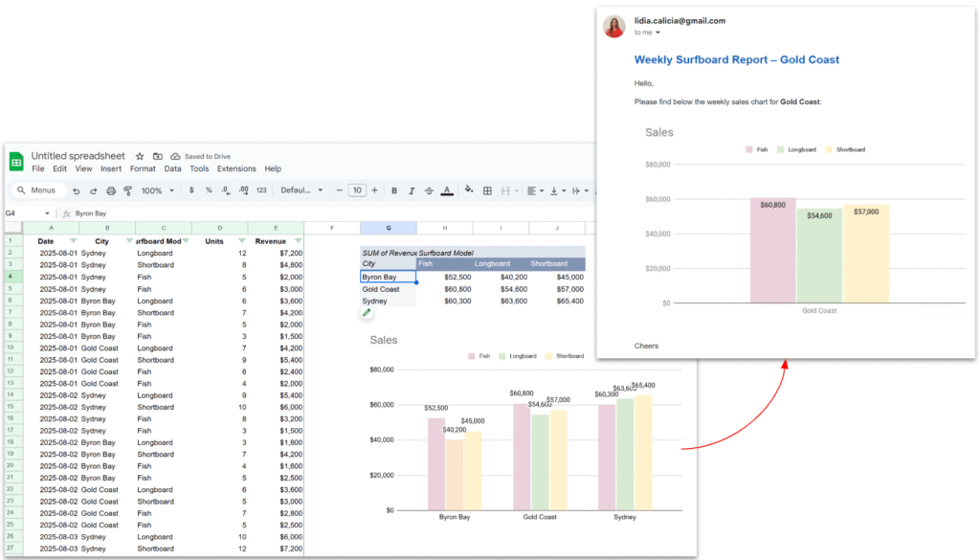Open the Insert menu
Image resolution: width=980 pixels, height=560 pixels.
pyautogui.click(x=111, y=168)
